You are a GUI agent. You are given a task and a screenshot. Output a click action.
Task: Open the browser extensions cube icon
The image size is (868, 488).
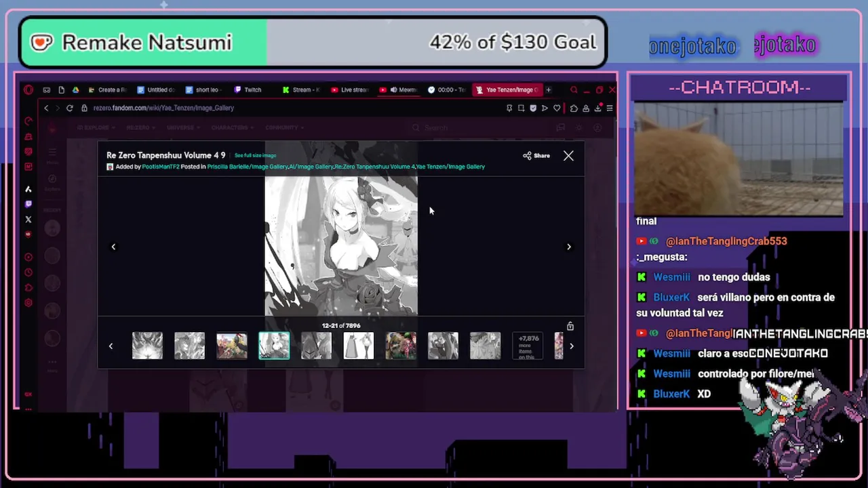tap(574, 108)
